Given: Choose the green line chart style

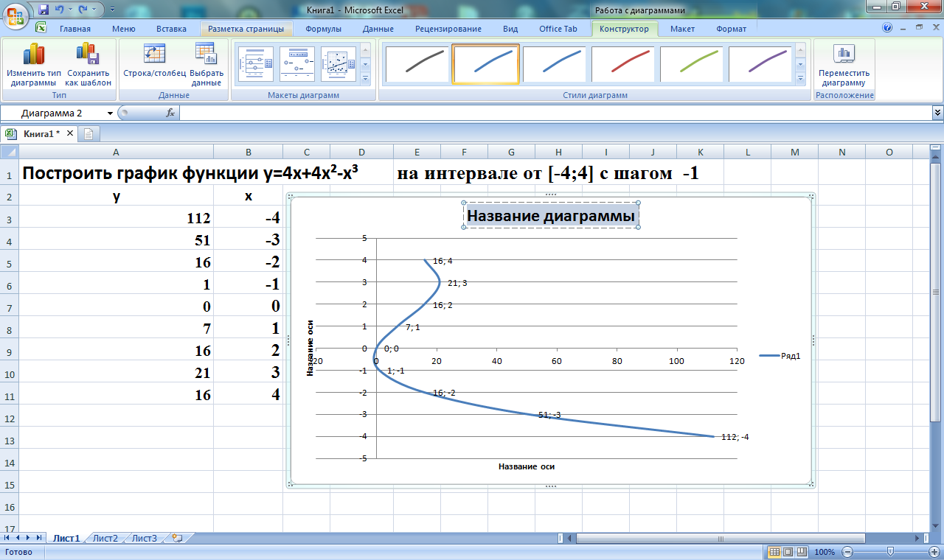Looking at the screenshot, I should coord(691,64).
